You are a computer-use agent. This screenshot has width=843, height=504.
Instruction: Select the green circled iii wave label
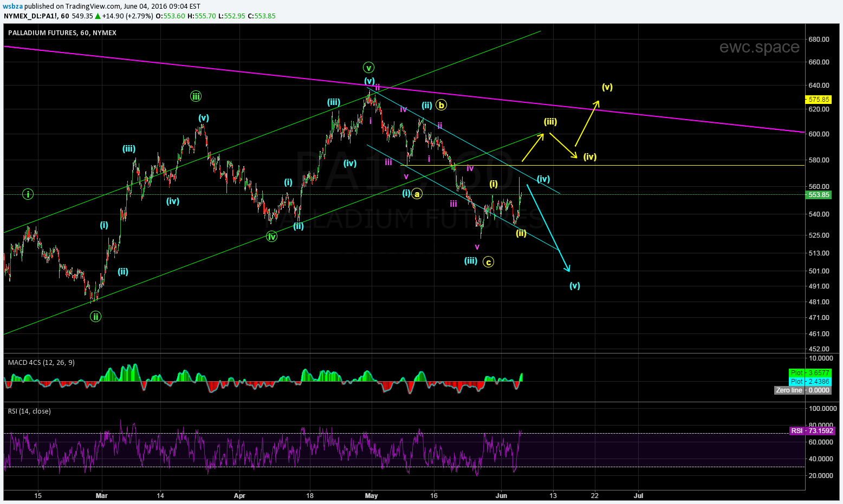pos(196,96)
